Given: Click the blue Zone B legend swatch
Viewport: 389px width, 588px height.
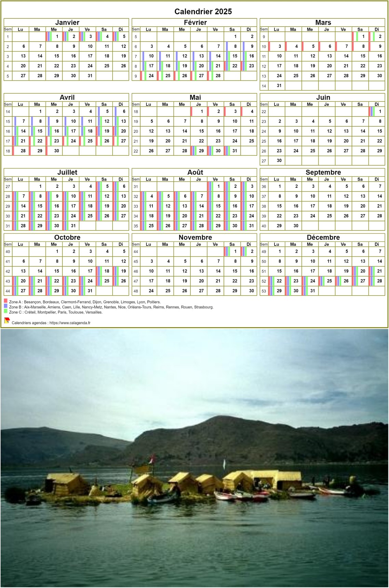Looking at the screenshot, I should pyautogui.click(x=5, y=306).
